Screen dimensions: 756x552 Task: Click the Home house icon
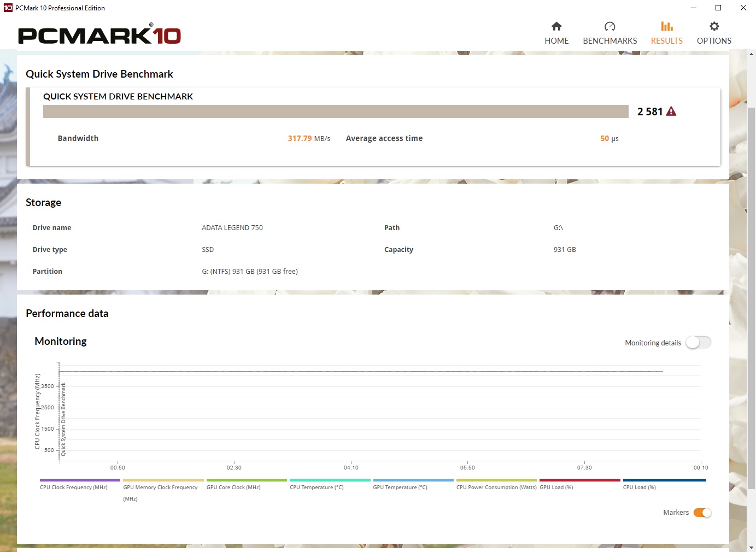pos(556,26)
